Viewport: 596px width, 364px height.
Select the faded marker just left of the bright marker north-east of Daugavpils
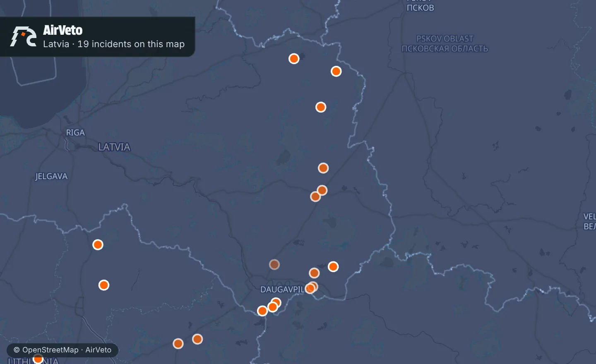coord(314,273)
